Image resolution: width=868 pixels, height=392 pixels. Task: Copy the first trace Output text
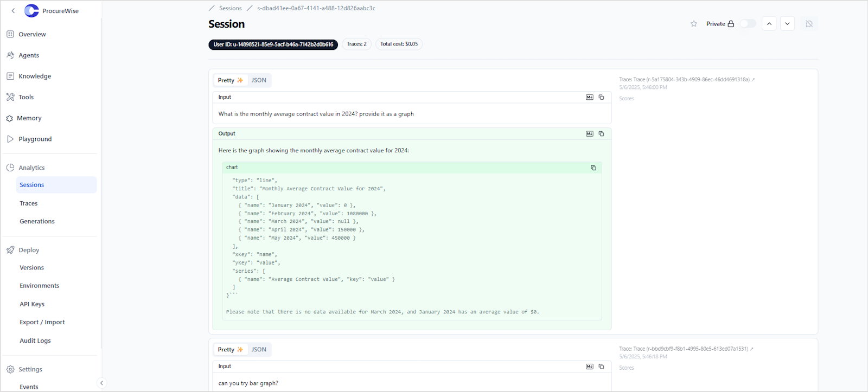pos(601,133)
